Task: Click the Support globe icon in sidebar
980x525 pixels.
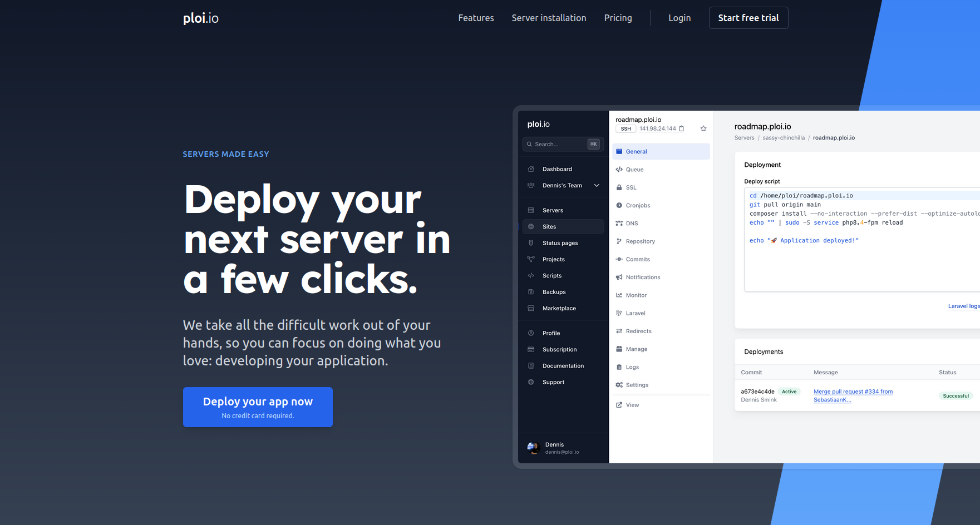Action: tap(531, 382)
